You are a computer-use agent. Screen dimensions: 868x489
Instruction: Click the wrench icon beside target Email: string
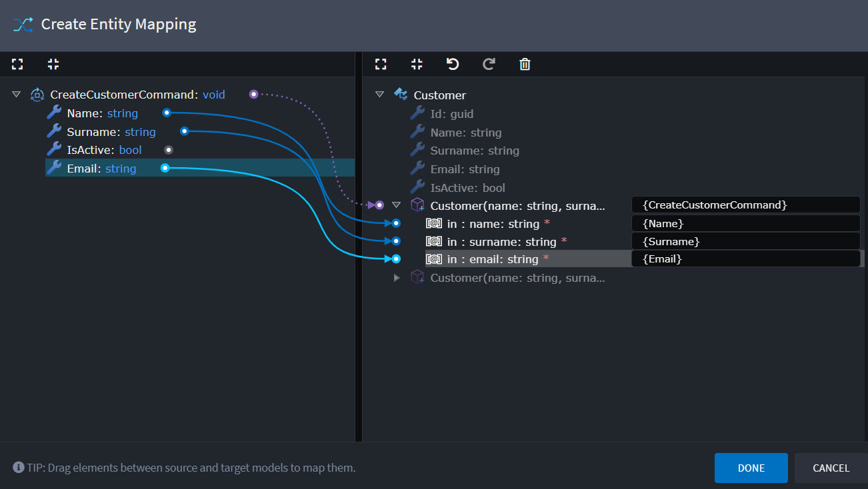(x=417, y=169)
